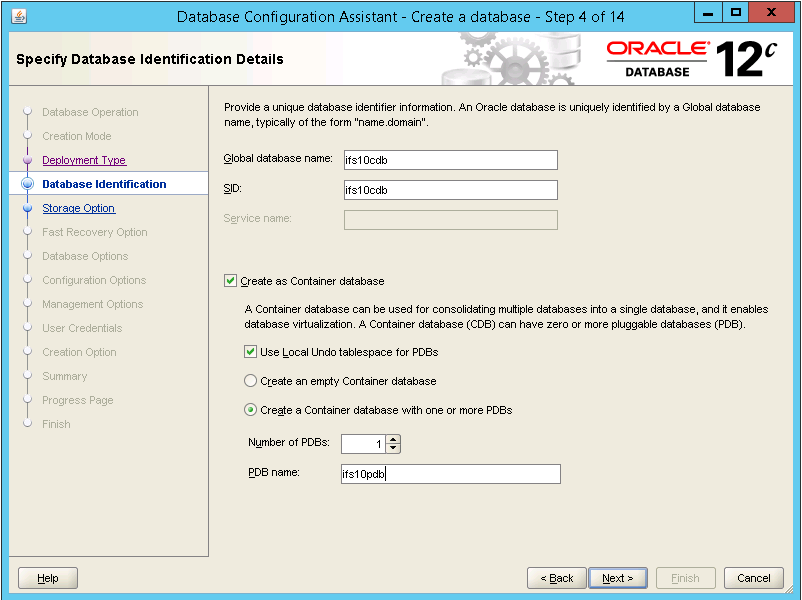Decrease the Number of PDBs spinner
This screenshot has height=600, width=802.
[393, 448]
